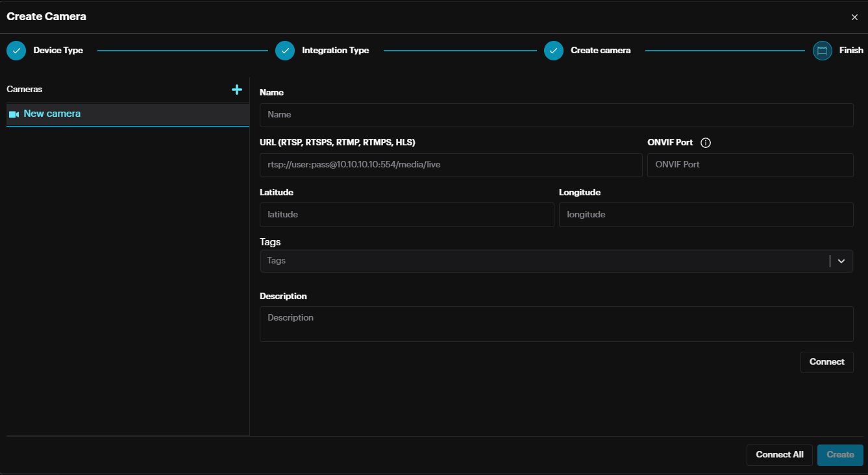The width and height of the screenshot is (868, 475).
Task: Open the Tags selection field
Action: coord(543,261)
